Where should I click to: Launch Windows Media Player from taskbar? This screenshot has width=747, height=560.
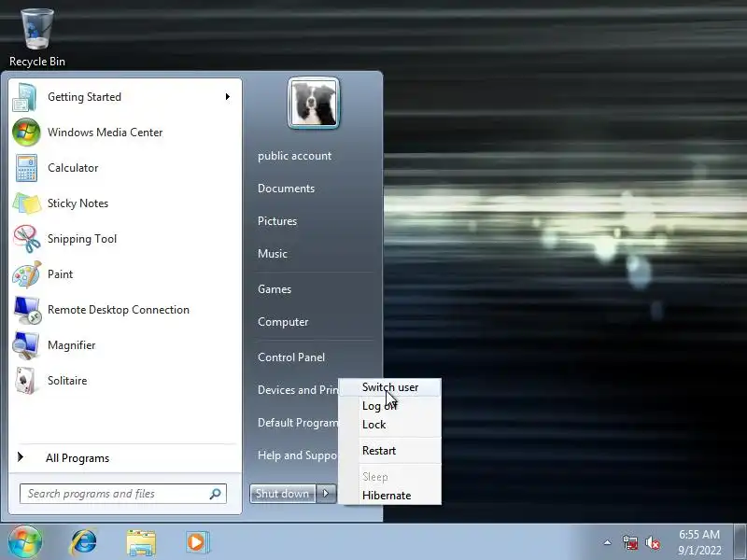(x=197, y=542)
